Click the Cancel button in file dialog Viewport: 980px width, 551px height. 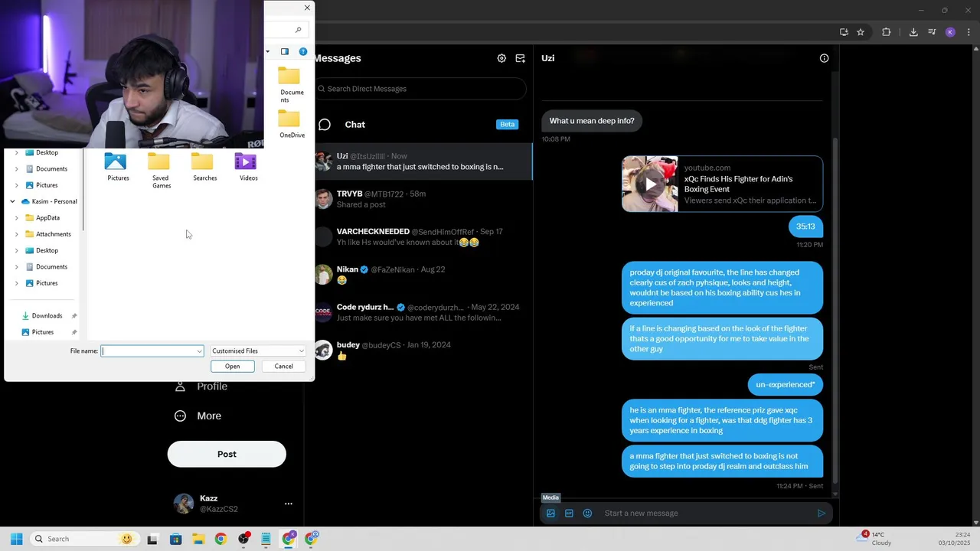tap(283, 367)
